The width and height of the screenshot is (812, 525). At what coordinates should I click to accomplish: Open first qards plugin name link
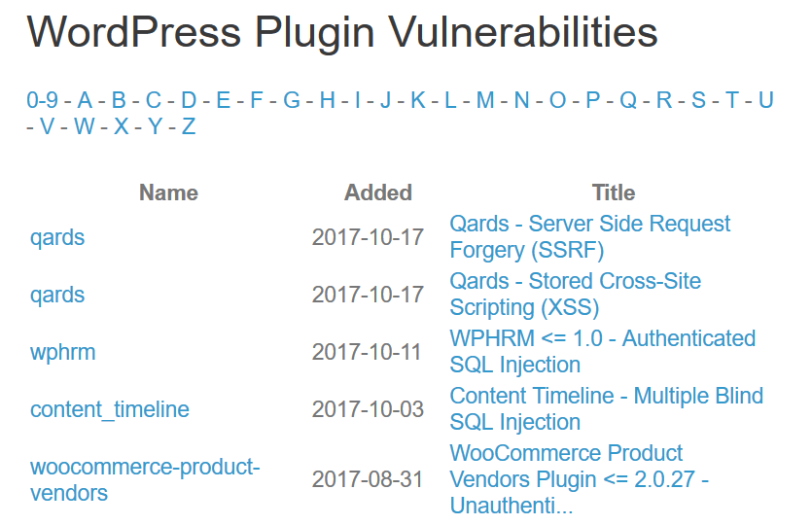point(57,237)
